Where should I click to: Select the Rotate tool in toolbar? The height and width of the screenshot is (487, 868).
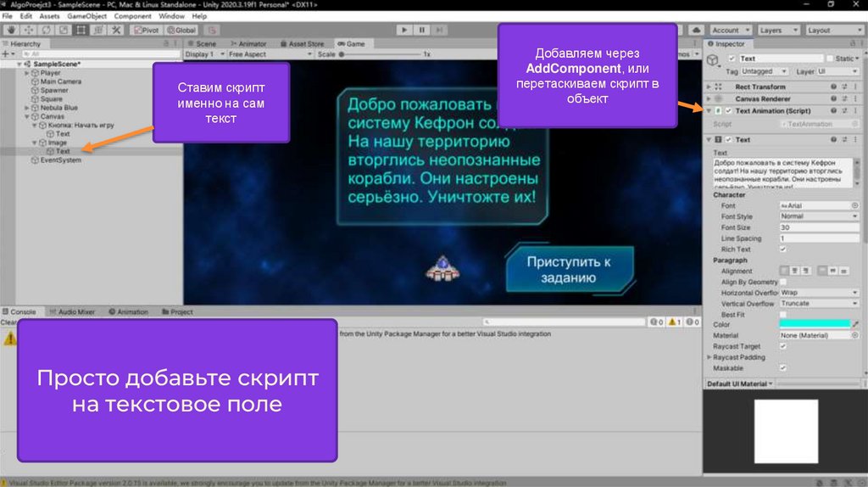pyautogui.click(x=45, y=30)
